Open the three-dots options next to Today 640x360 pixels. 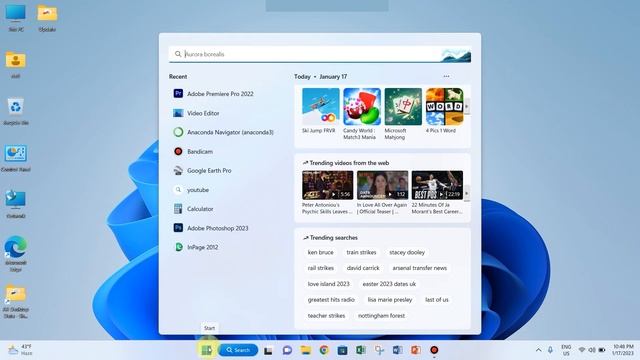[446, 76]
